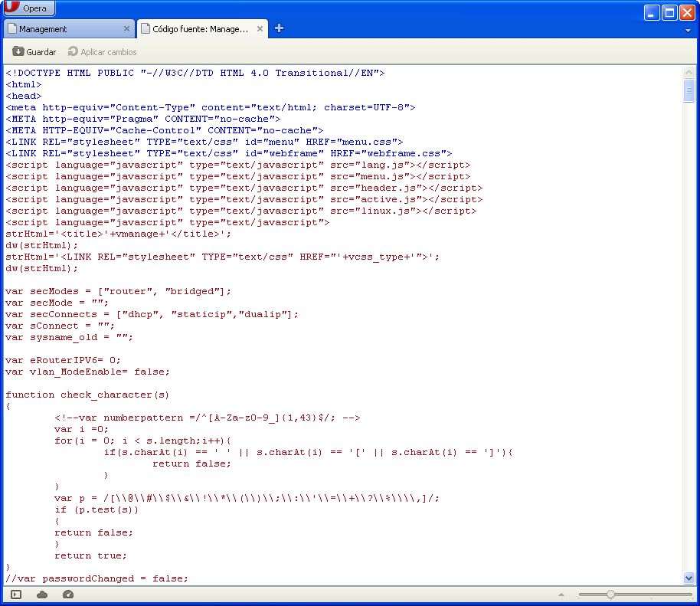
Task: Click the return true; line
Action: point(90,556)
